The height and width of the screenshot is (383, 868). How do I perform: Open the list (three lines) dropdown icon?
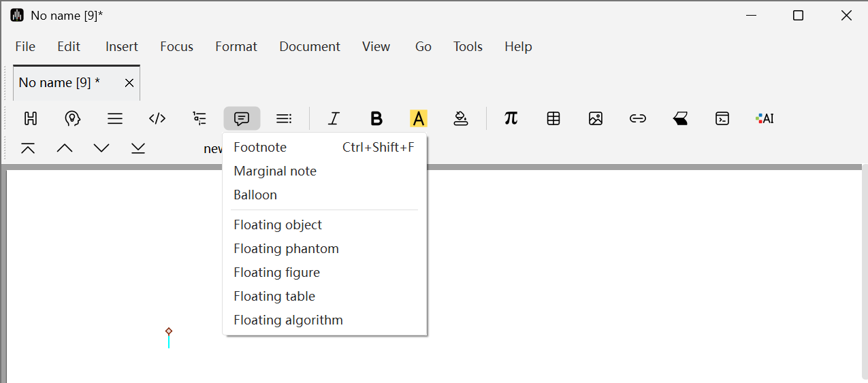[x=115, y=118]
